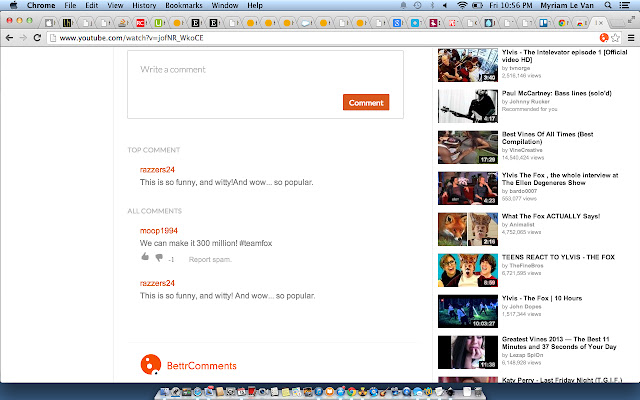Go back to the previous page
This screenshot has height=400, width=640.
pyautogui.click(x=9, y=38)
